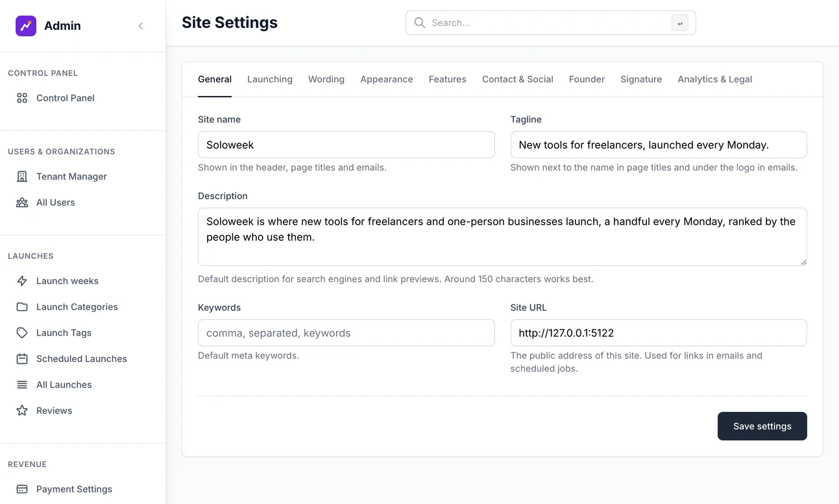839x504 pixels.
Task: Open the Signature tab
Action: point(641,79)
